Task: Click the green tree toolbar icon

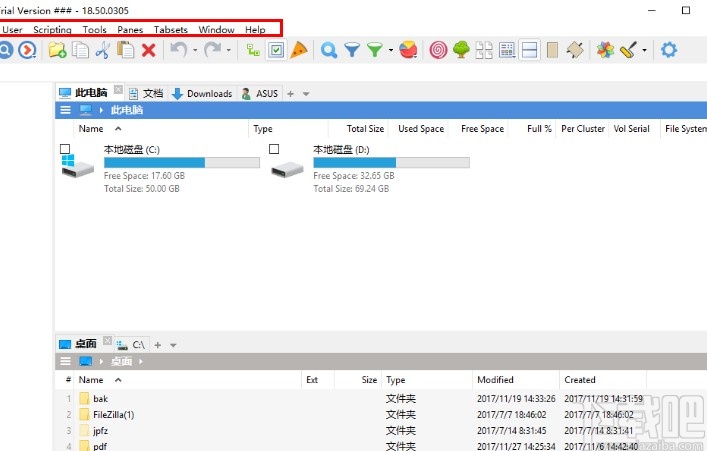Action: coord(461,50)
